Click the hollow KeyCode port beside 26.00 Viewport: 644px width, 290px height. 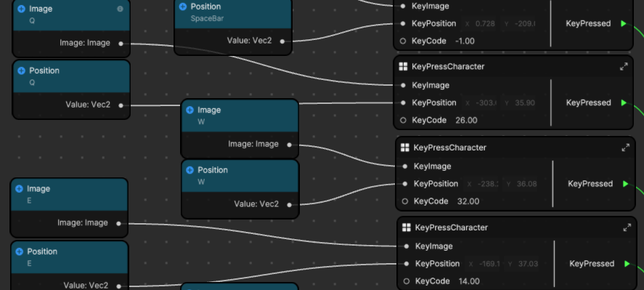point(403,120)
